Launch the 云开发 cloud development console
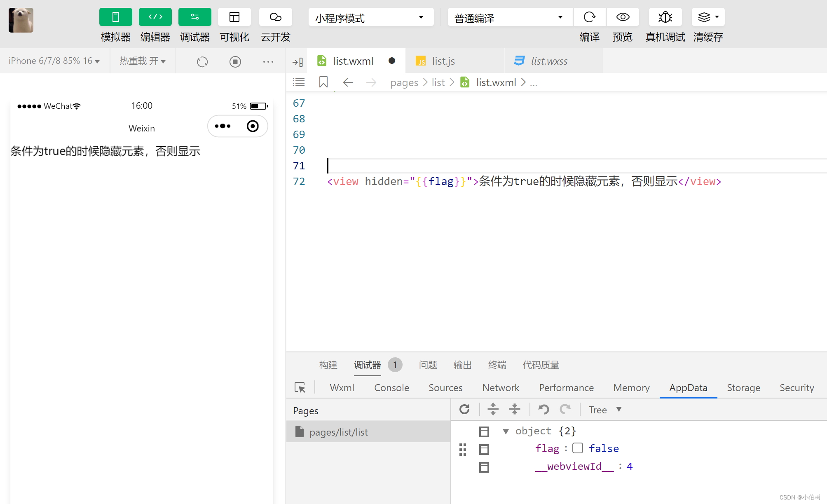Screen dimensions: 827x504 point(275,17)
